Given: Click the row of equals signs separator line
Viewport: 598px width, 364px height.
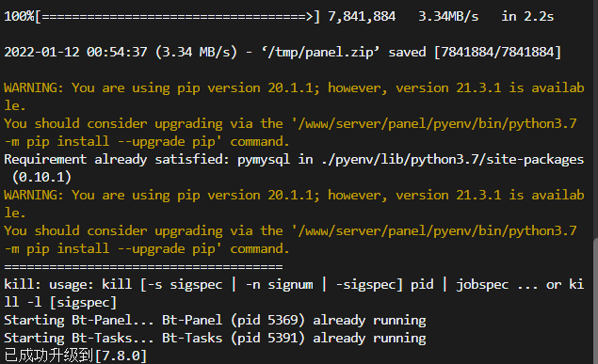Looking at the screenshot, I should [x=143, y=266].
